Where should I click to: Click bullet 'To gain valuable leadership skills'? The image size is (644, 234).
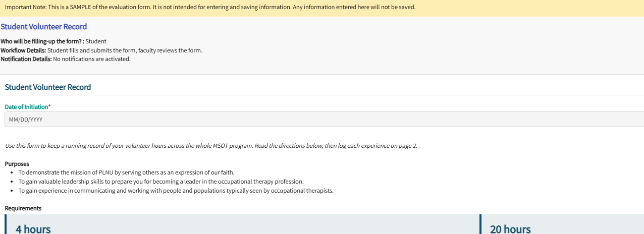(161, 182)
